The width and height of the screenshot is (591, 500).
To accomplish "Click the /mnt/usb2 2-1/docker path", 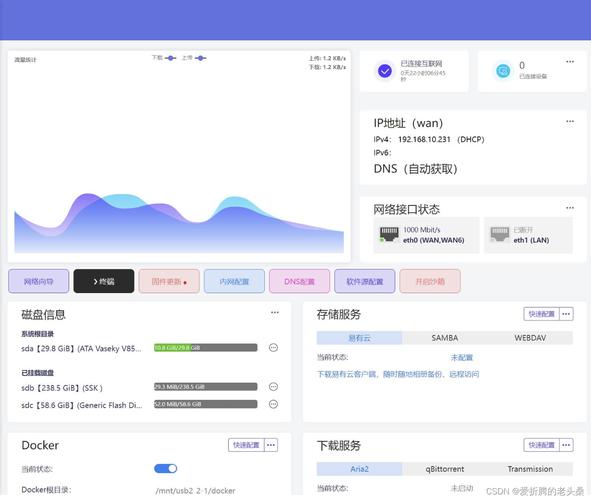I will pyautogui.click(x=195, y=491).
